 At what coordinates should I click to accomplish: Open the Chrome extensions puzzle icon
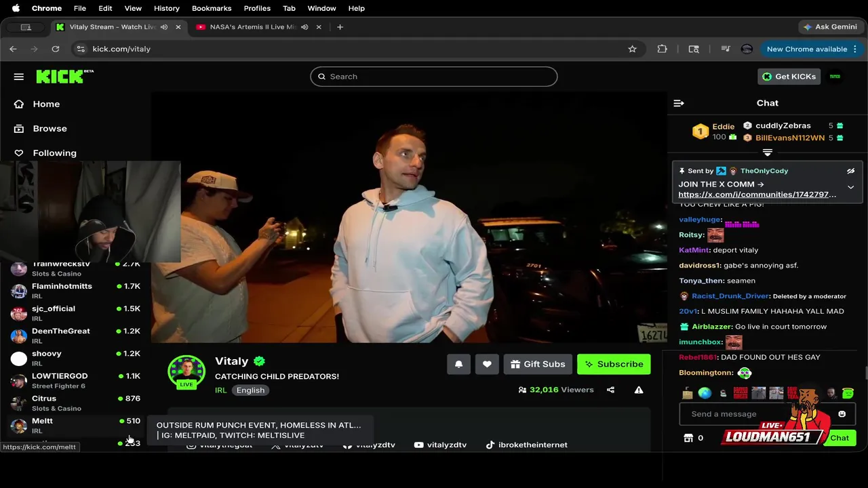(662, 49)
